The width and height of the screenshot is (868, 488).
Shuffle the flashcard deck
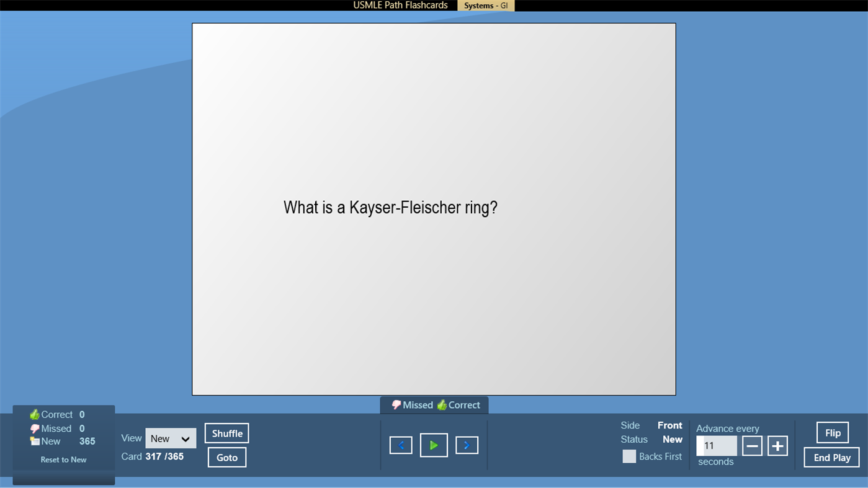point(226,433)
